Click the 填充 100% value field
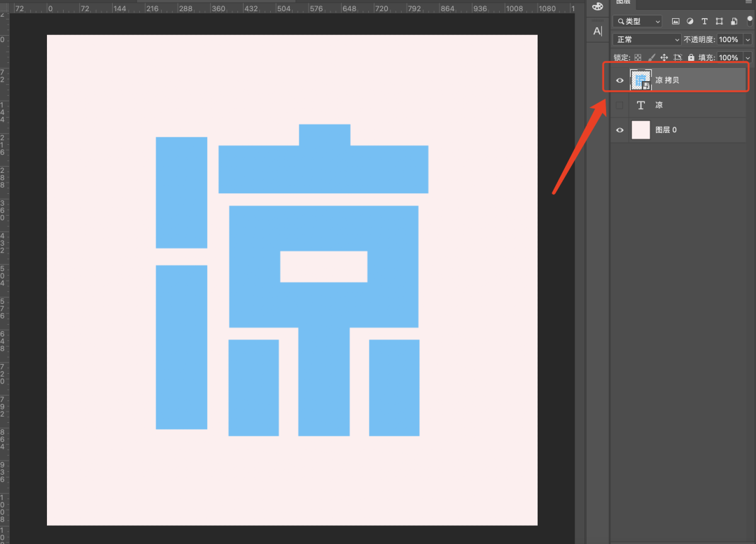Viewport: 756px width, 544px height. [x=730, y=57]
